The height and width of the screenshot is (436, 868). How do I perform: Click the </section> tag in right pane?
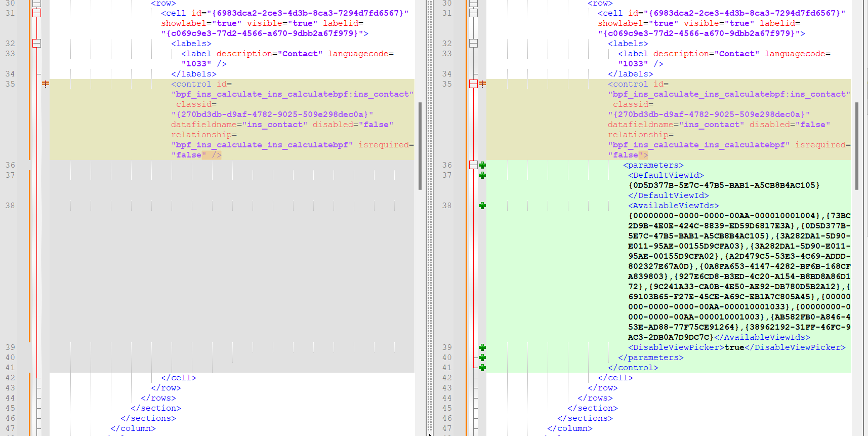click(x=593, y=408)
